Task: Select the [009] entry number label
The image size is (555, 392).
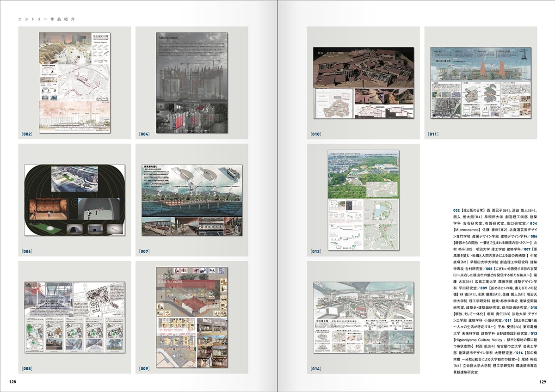Action: pyautogui.click(x=144, y=369)
